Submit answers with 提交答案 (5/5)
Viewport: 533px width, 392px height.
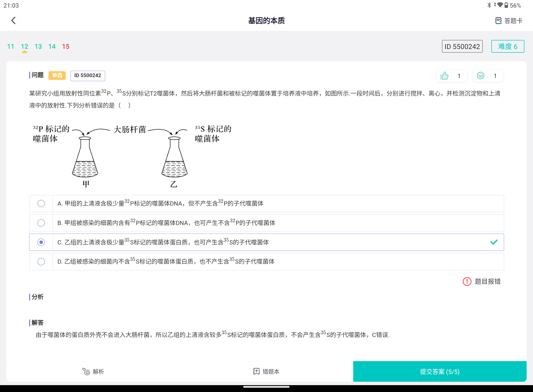[x=440, y=371]
